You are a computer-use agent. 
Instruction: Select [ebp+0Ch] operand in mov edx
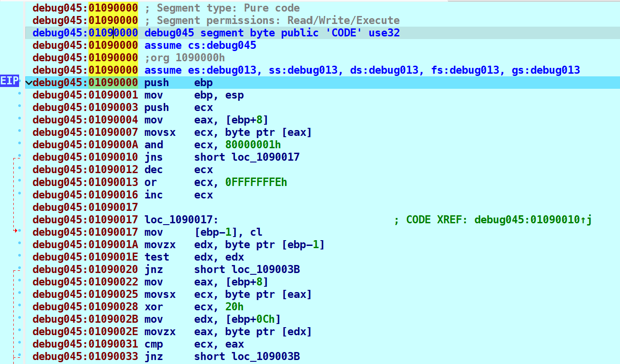[x=253, y=319]
